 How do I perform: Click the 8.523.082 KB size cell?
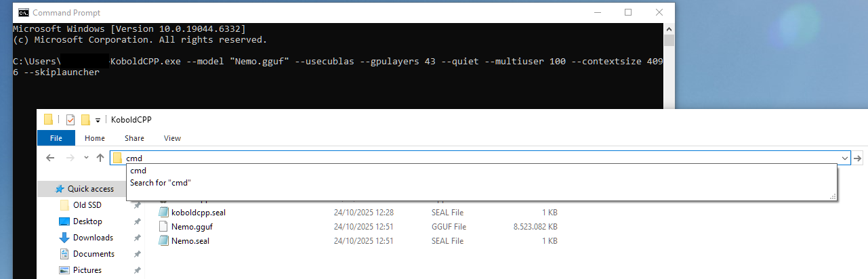coord(536,226)
